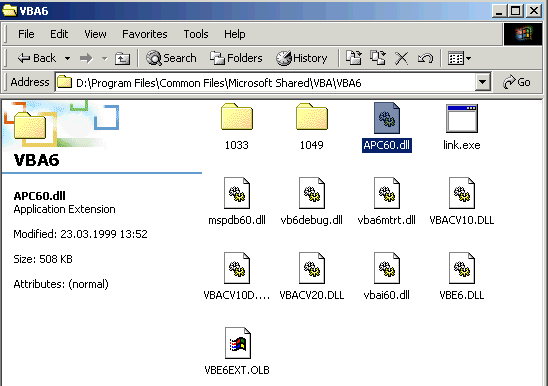Select the VBACV20.DLL file icon

[312, 268]
